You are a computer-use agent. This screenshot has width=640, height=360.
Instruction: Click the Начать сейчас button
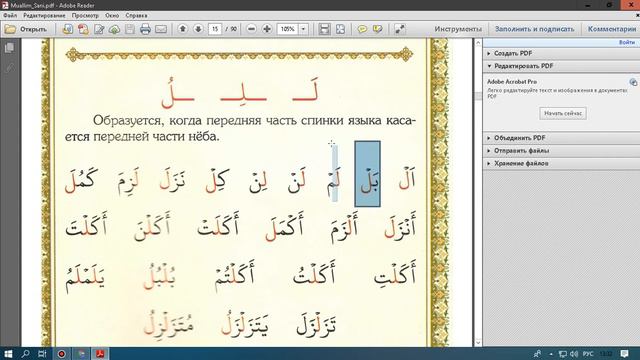pyautogui.click(x=563, y=113)
